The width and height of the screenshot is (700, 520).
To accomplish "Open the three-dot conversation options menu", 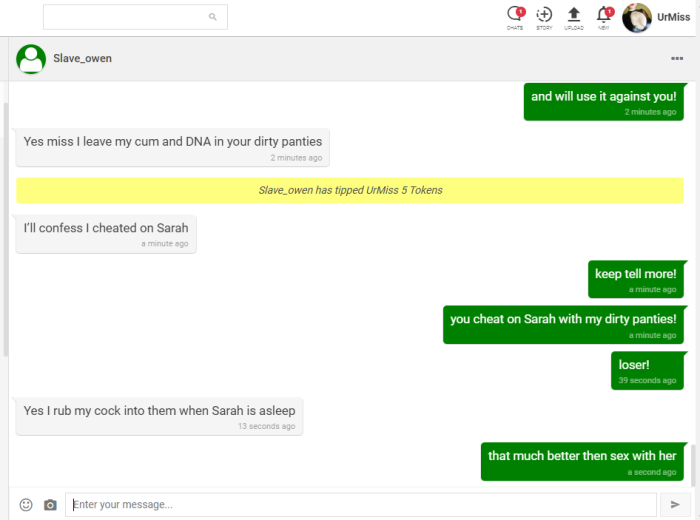I will (677, 59).
